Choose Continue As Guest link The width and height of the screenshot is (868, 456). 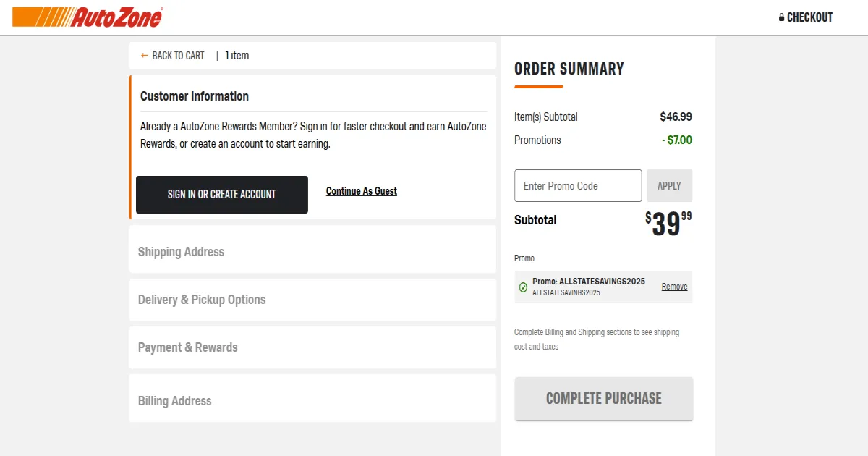[362, 191]
